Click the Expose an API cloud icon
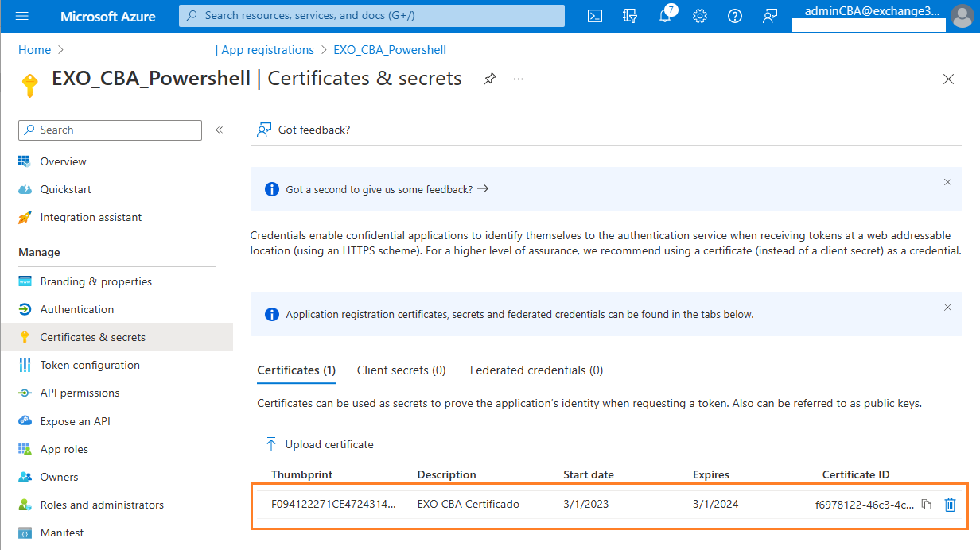 pyautogui.click(x=25, y=421)
